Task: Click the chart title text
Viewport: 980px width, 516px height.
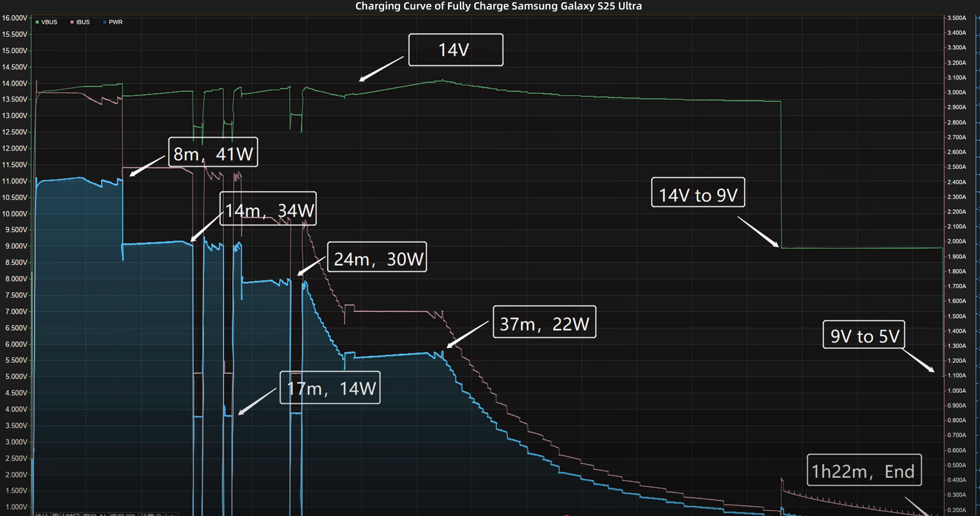Action: [498, 6]
